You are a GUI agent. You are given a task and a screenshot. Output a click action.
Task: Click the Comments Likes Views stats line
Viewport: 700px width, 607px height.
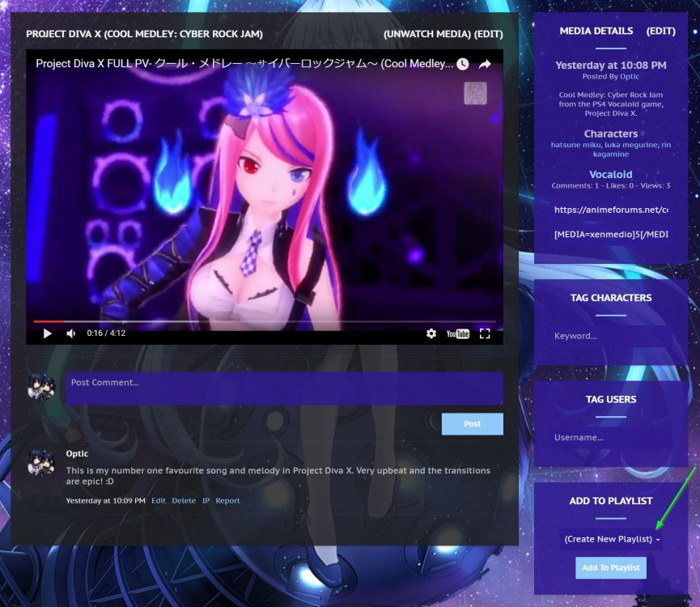pos(611,185)
